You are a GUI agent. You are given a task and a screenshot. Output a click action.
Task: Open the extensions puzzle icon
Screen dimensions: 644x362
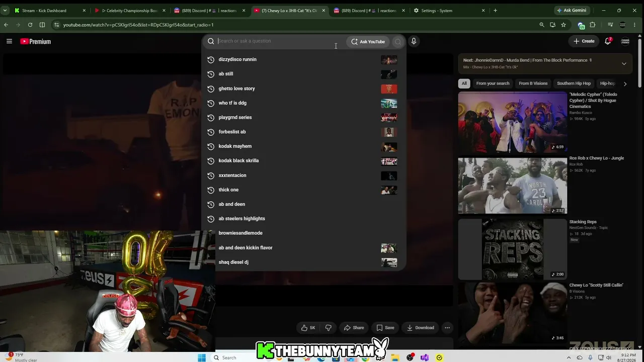pyautogui.click(x=593, y=25)
